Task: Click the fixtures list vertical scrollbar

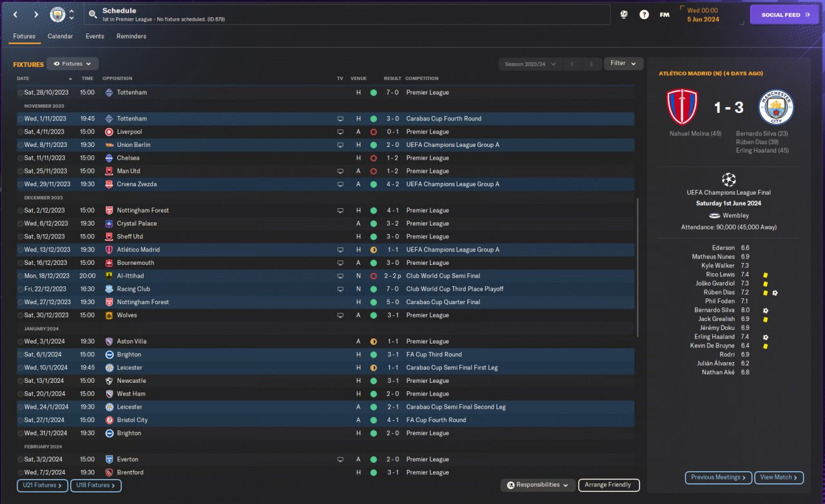Action: pos(637,267)
